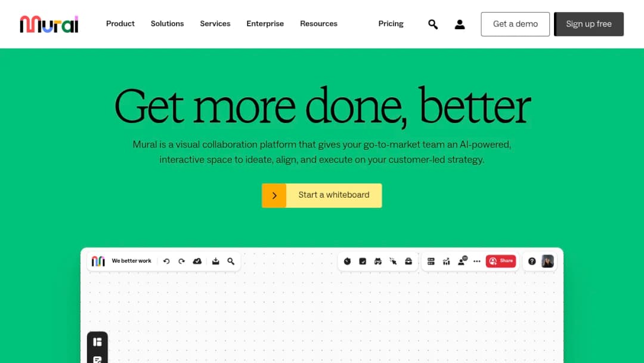Click the laser pointer cursor icon
This screenshot has height=363, width=644.
pos(393,261)
